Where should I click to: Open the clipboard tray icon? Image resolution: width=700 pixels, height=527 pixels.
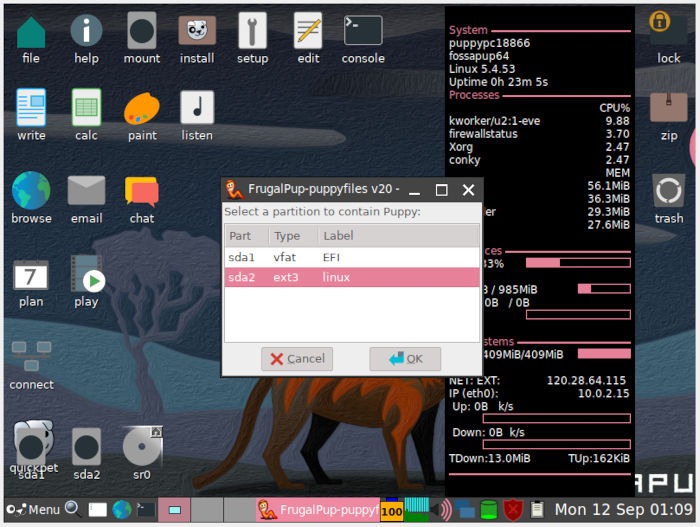[537, 510]
